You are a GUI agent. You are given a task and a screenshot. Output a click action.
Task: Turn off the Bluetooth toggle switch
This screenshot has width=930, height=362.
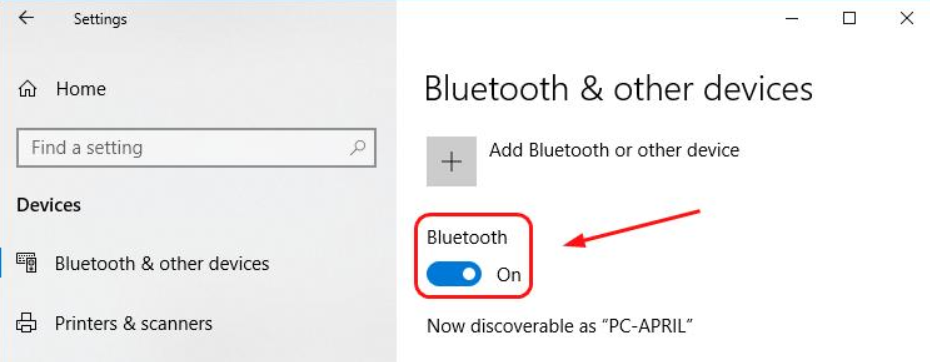click(x=454, y=274)
